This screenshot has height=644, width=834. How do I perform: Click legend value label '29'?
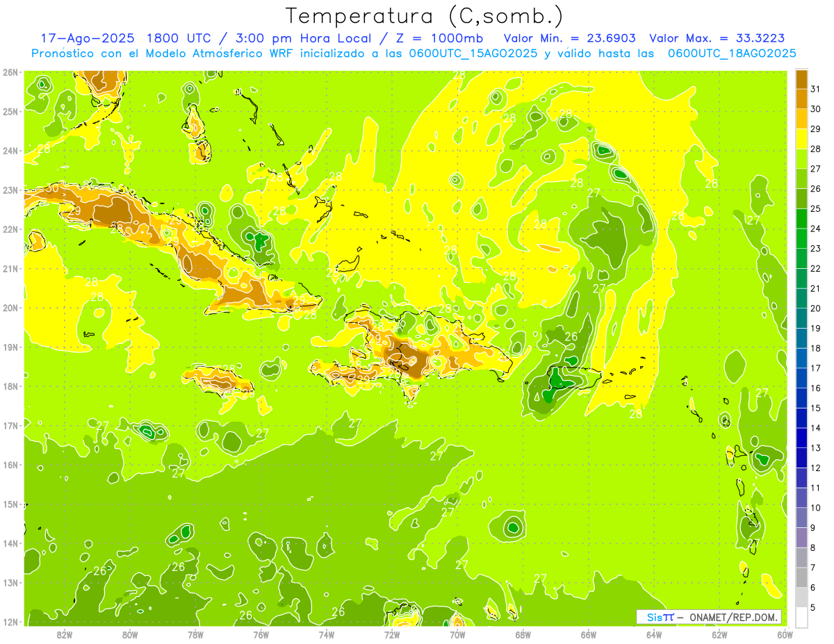817,129
